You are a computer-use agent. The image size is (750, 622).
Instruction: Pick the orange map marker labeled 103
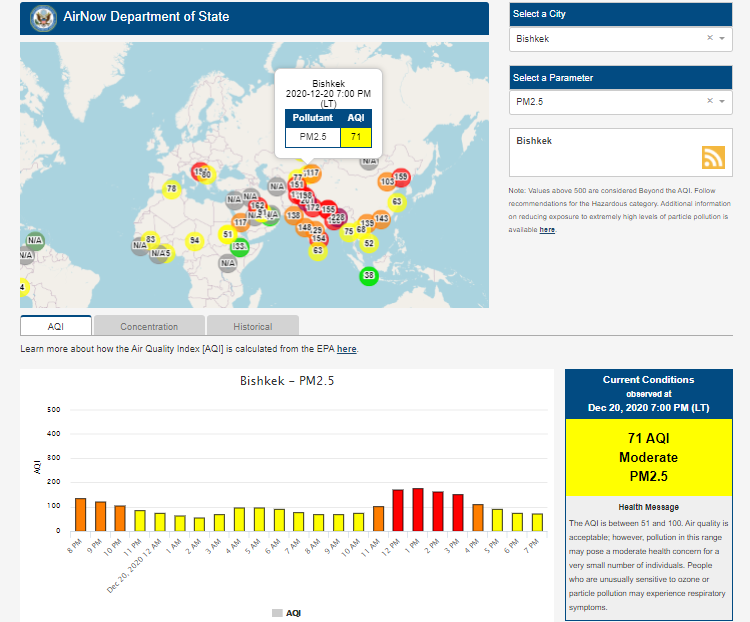point(387,182)
